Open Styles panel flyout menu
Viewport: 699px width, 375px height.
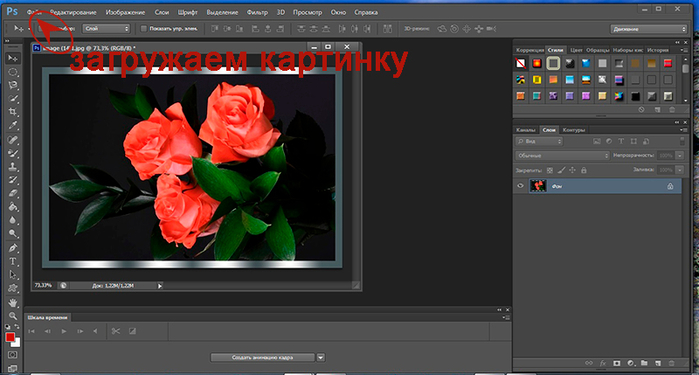(683, 50)
